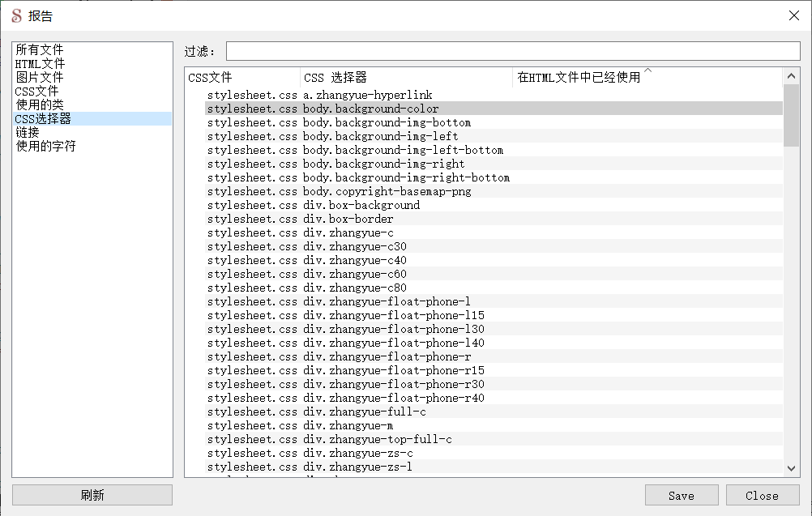Click the scrollbar down arrow

point(792,467)
